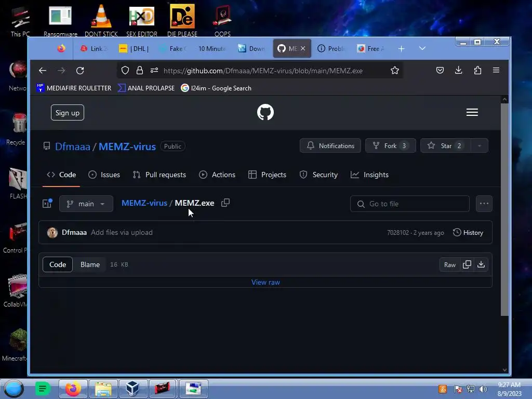Switch to the Link tab
Screen dimensions: 532x399
click(94, 48)
